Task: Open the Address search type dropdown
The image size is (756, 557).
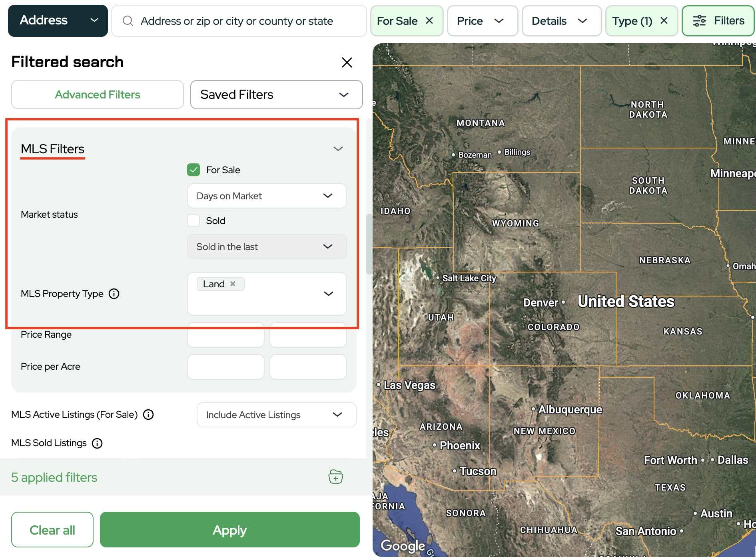Action: (x=58, y=21)
